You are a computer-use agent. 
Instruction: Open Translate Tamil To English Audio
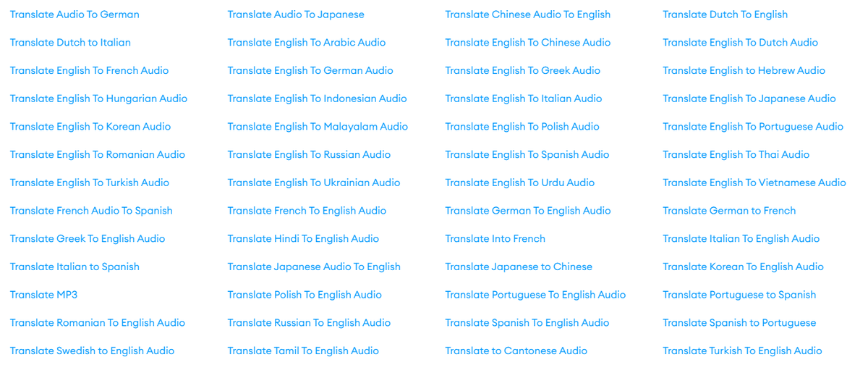tap(303, 351)
